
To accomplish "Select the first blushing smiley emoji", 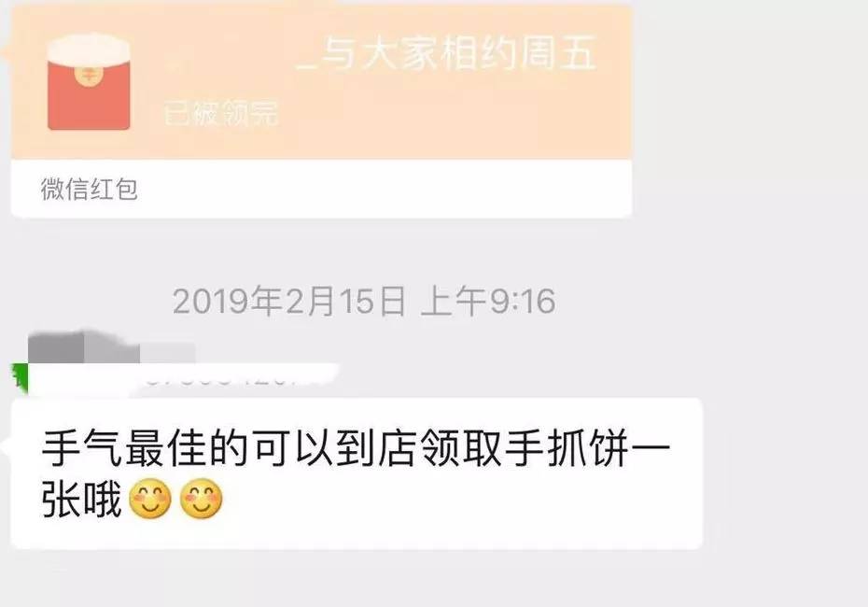I will 150,499.
